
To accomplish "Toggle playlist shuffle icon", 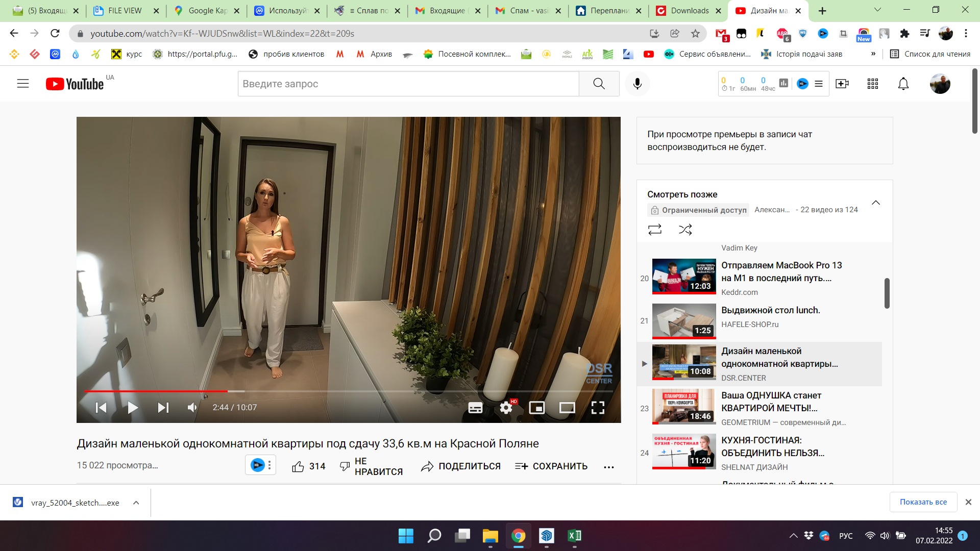I will point(685,230).
